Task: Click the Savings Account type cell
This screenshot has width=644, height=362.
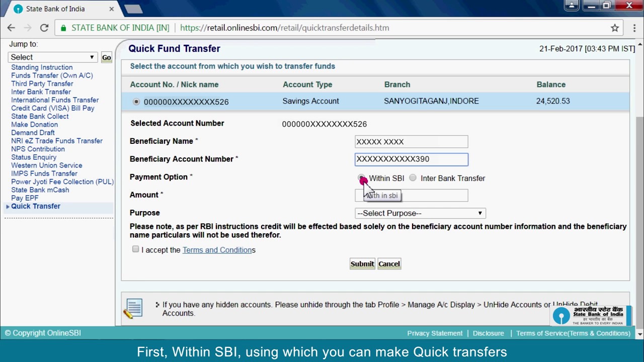Action: tap(310, 101)
